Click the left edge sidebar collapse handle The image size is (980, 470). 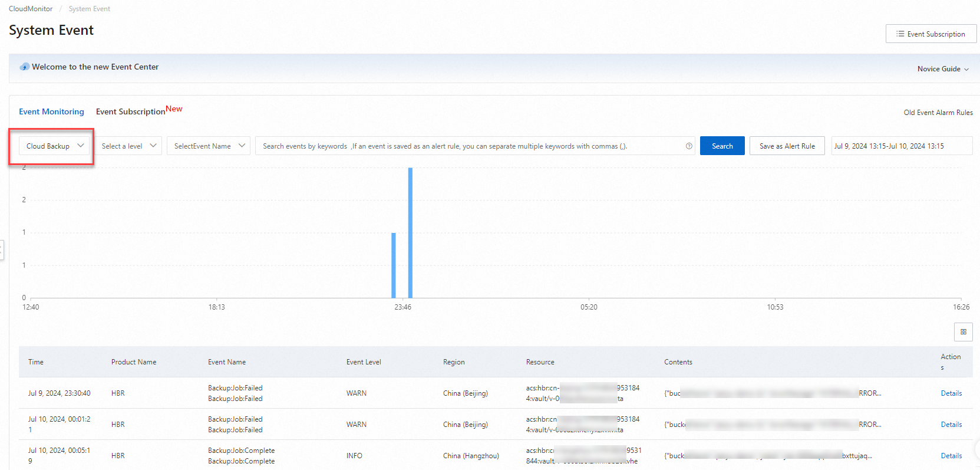click(2, 249)
